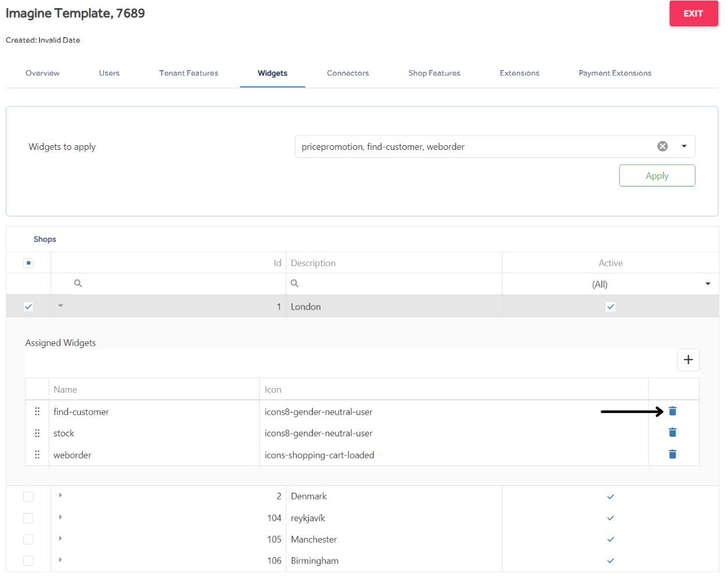Click the widgets to apply selection field

[x=495, y=146]
